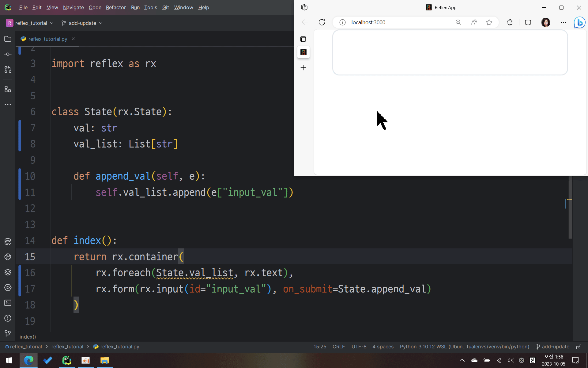Click the text input in the Reflex App
The height and width of the screenshot is (368, 588).
click(450, 52)
